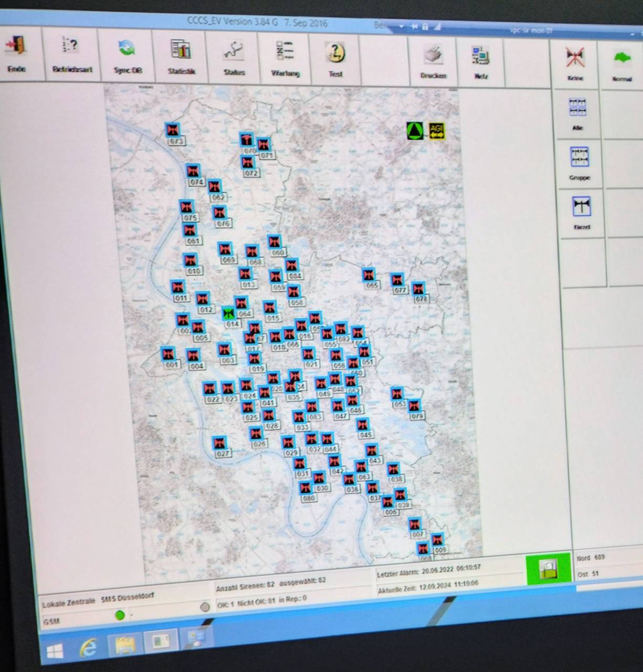Click the yellow AGI map icon
Screen dimensions: 643x672
pos(437,130)
